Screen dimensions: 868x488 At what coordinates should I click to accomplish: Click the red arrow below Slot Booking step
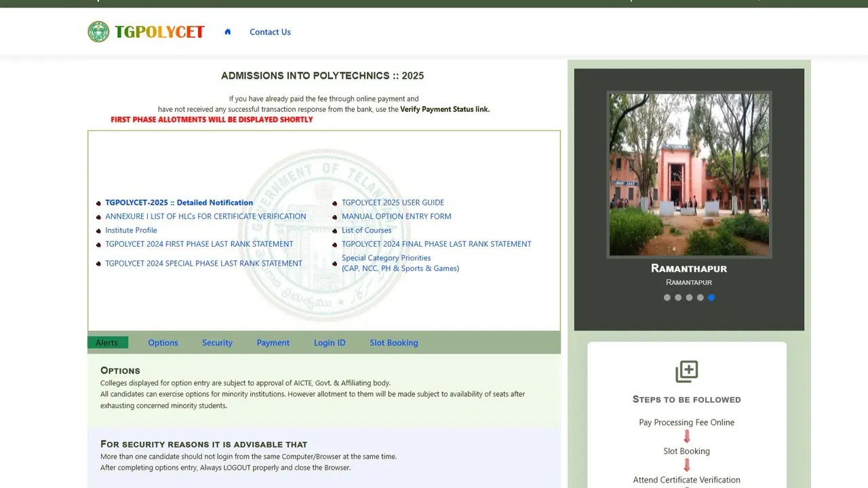point(686,465)
